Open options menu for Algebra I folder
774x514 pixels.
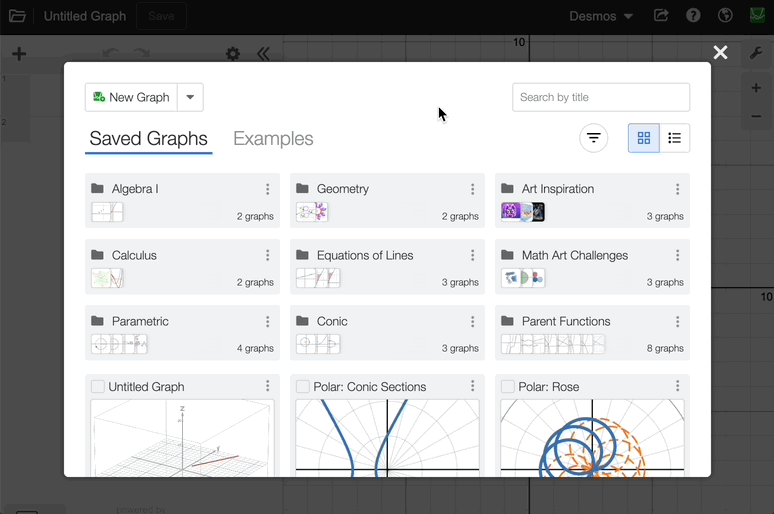(268, 189)
